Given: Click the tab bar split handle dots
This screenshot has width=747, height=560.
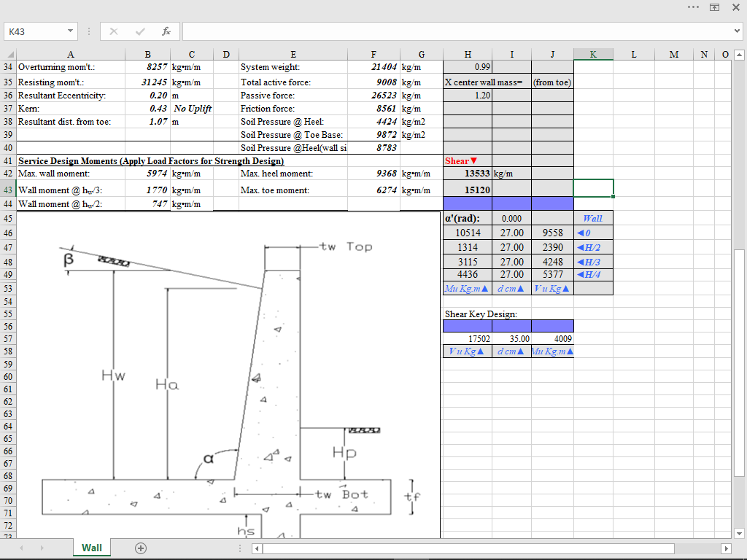Looking at the screenshot, I should point(240,548).
